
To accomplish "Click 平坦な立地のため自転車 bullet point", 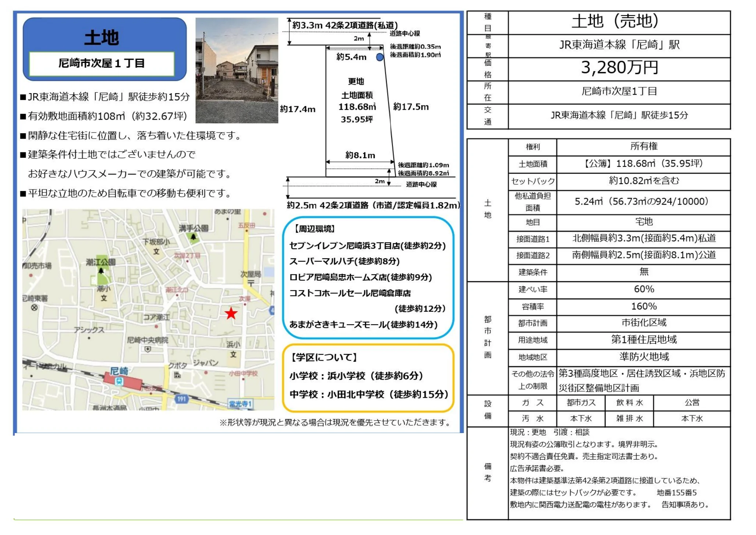I will [x=126, y=193].
